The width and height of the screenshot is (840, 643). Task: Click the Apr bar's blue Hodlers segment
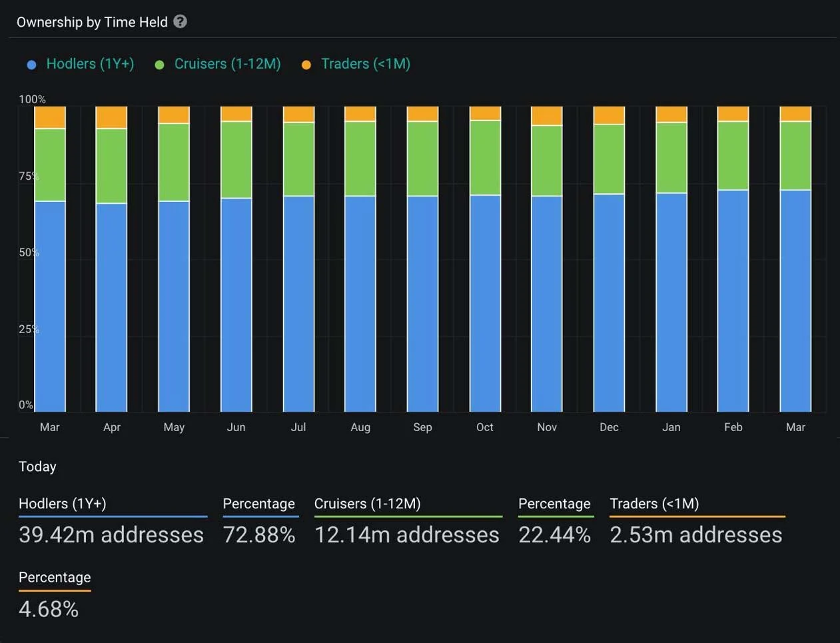111,307
